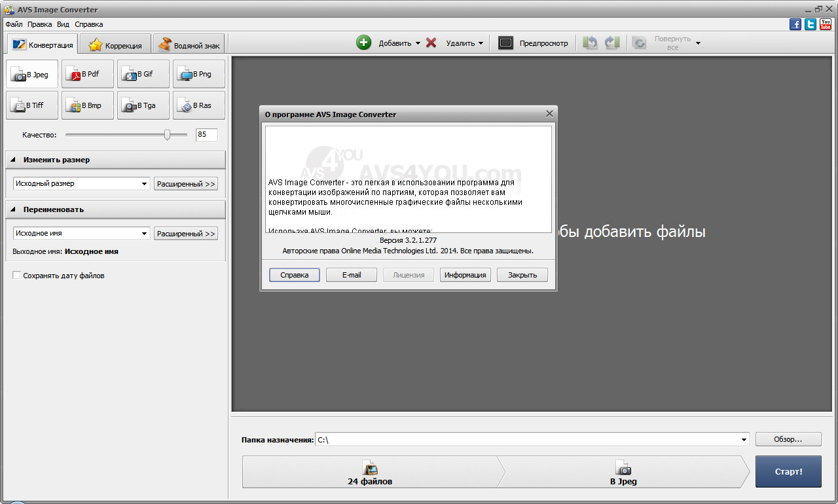Switch to the Водяной знак tab
The height and width of the screenshot is (504, 838).
(x=189, y=45)
